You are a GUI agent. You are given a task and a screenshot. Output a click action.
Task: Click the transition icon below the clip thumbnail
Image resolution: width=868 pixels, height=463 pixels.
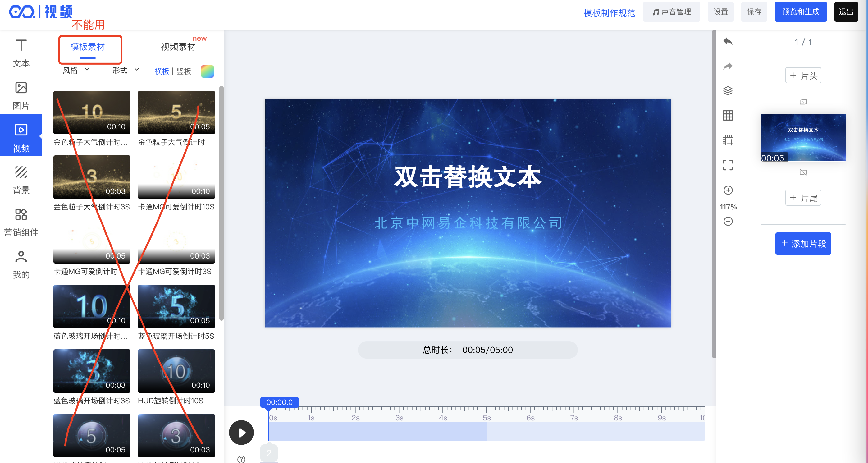coord(803,172)
